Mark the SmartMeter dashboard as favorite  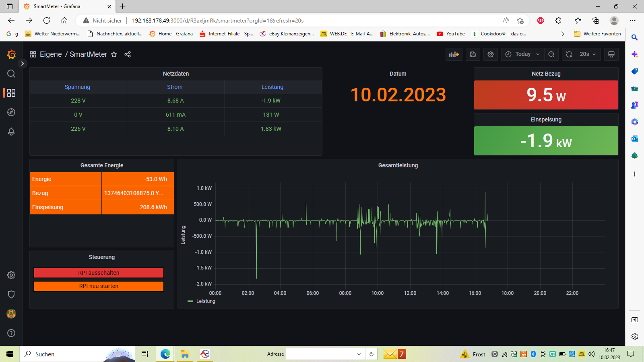pyautogui.click(x=114, y=54)
